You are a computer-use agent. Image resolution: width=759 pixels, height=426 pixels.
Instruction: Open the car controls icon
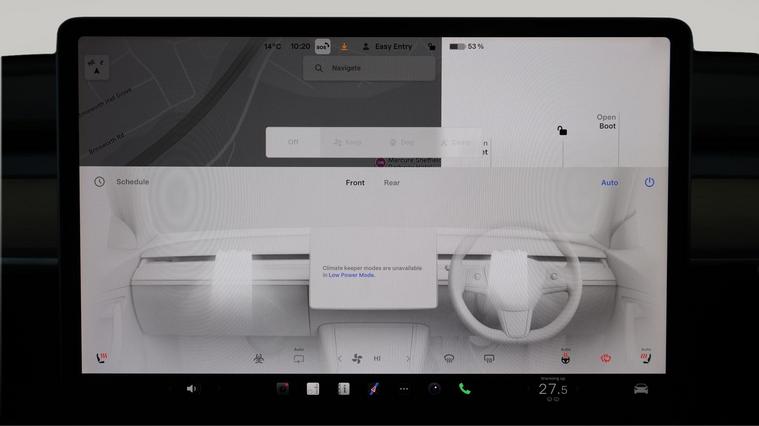(x=641, y=389)
